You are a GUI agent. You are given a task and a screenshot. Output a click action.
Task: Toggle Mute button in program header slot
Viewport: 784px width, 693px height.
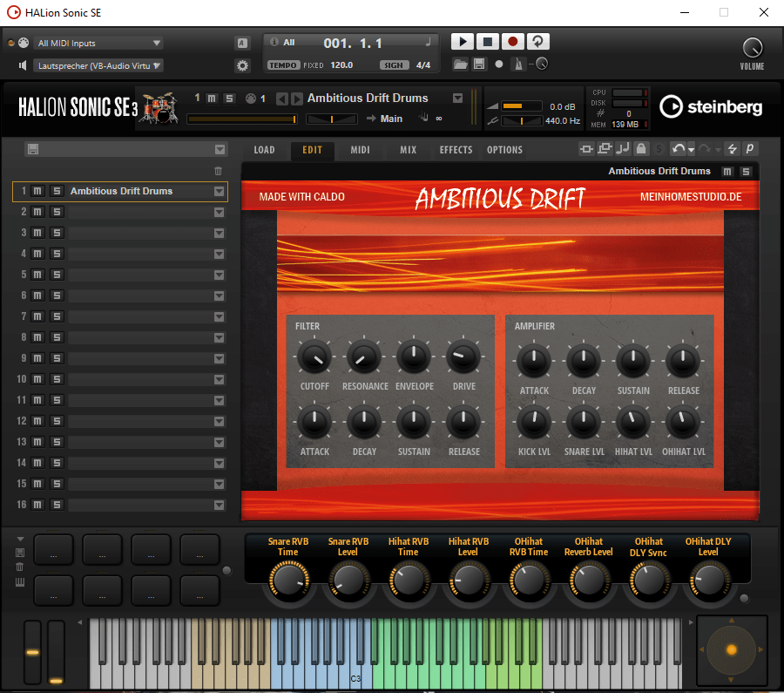point(212,99)
